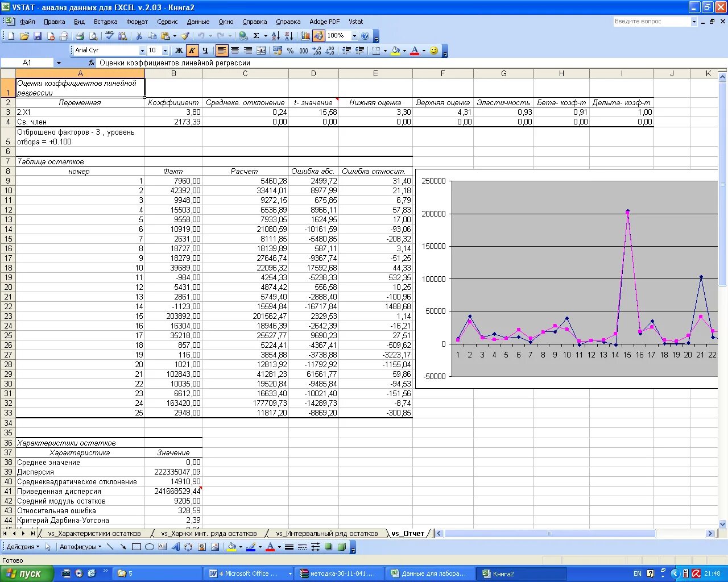The height and width of the screenshot is (582, 728).
Task: Click the Merge and Center icon
Action: [261, 51]
